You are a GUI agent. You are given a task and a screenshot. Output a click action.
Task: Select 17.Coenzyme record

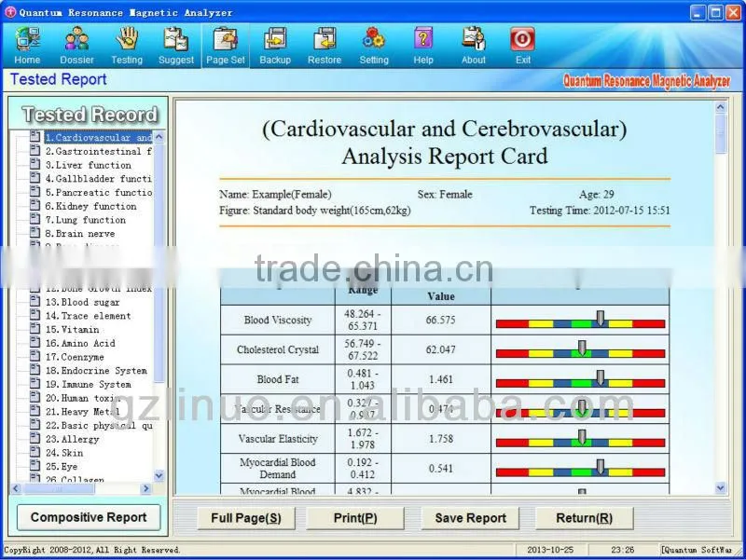click(x=75, y=357)
